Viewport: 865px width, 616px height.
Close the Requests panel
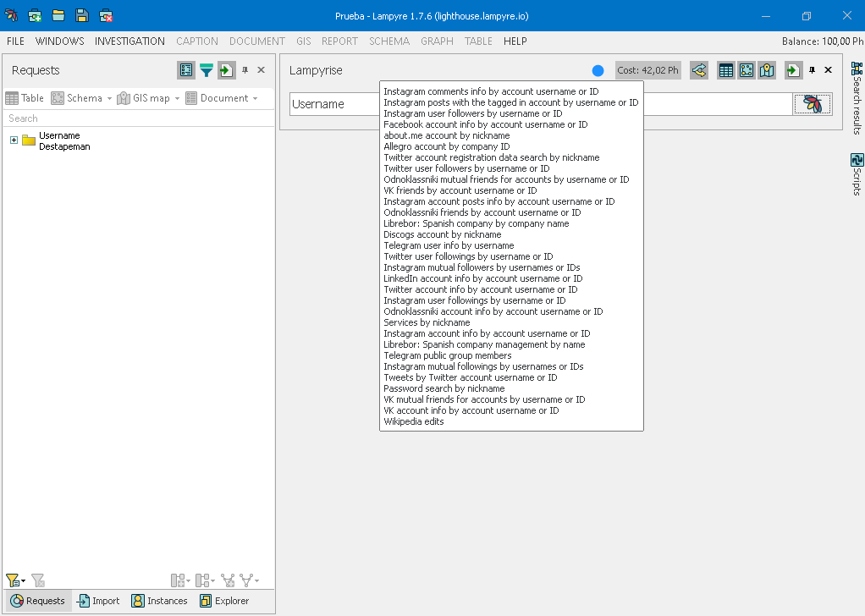(261, 70)
